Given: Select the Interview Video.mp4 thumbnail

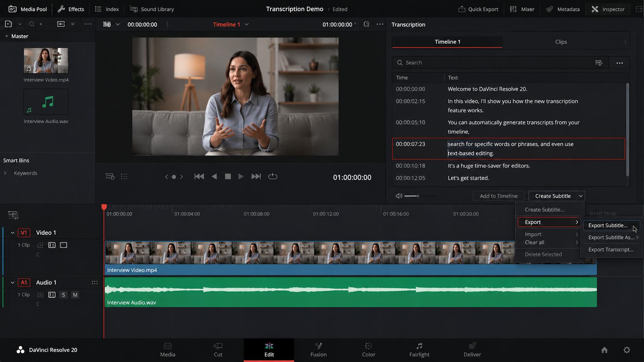Looking at the screenshot, I should click(46, 60).
